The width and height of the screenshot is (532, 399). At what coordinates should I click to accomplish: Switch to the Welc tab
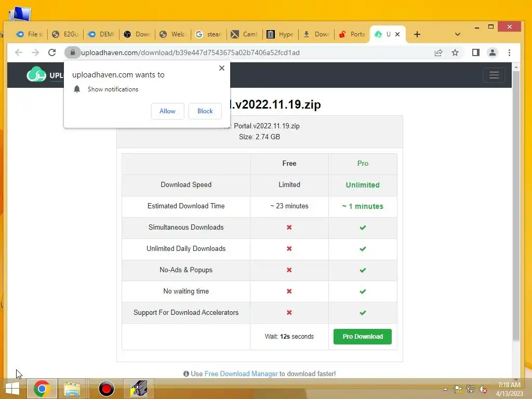172,34
